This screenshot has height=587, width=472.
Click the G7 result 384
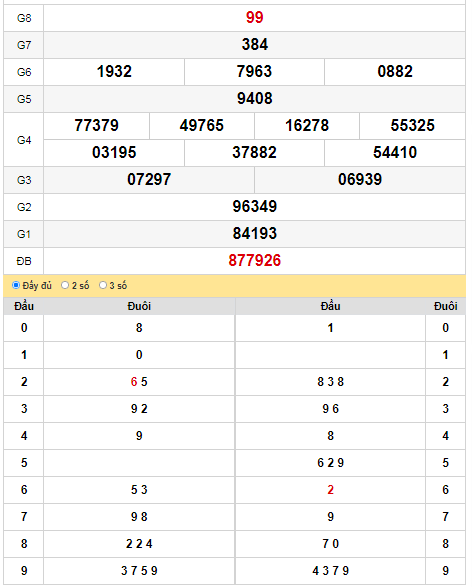click(x=255, y=45)
